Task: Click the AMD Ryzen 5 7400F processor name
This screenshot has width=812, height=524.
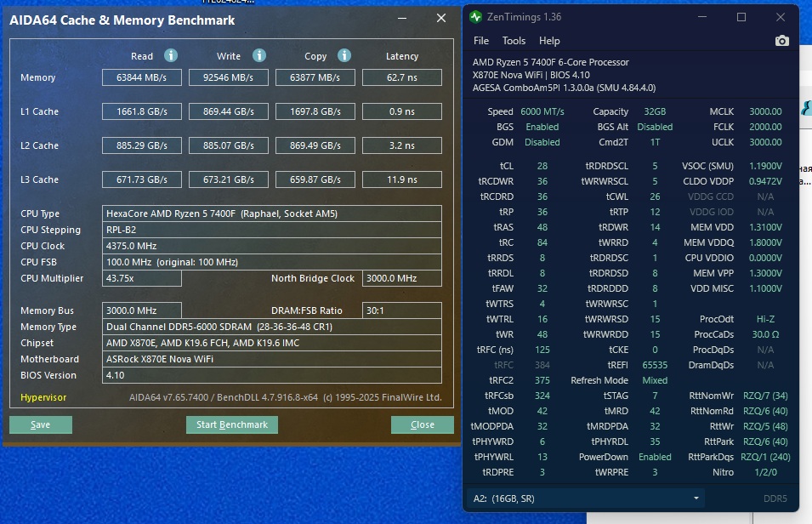Action: pos(550,62)
